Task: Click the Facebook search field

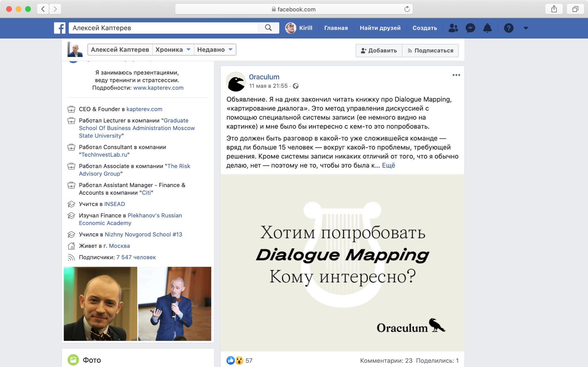Action: point(163,28)
